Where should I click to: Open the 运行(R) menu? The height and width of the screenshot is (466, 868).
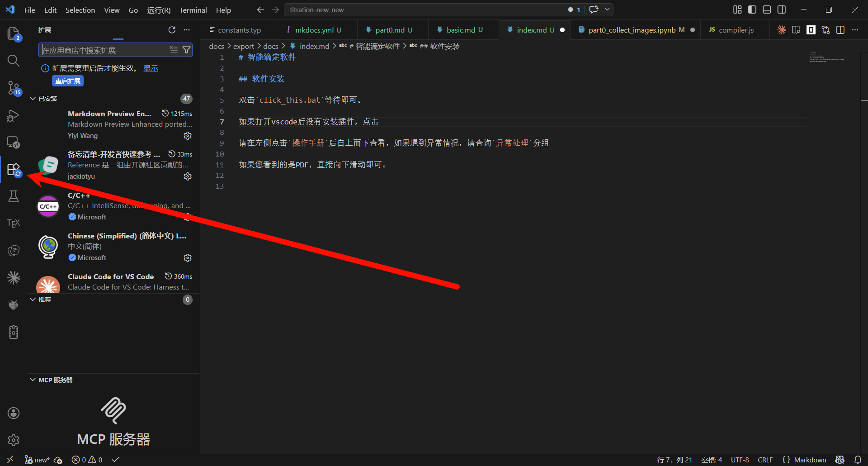pos(159,10)
